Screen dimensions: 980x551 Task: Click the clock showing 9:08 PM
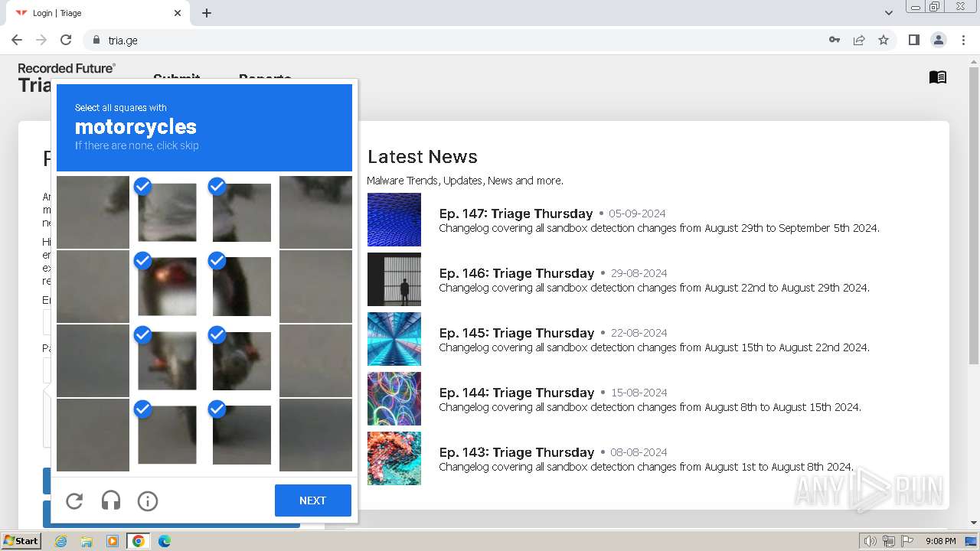940,541
